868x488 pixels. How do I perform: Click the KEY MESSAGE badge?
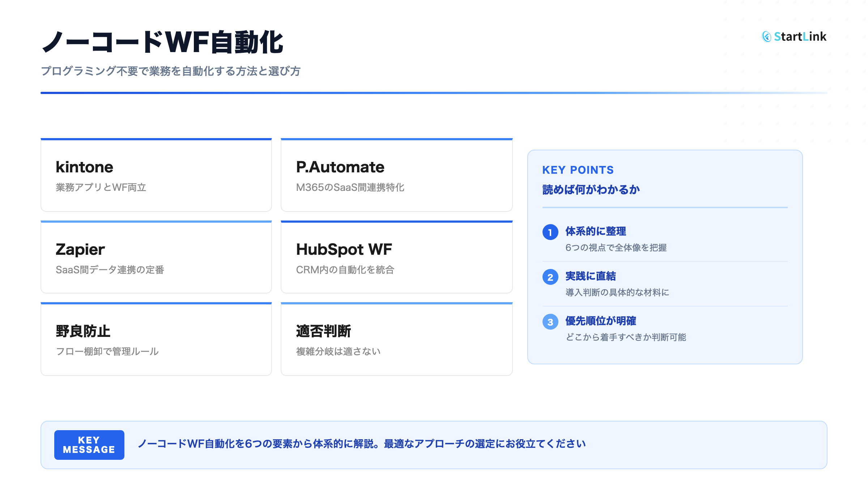tap(89, 445)
